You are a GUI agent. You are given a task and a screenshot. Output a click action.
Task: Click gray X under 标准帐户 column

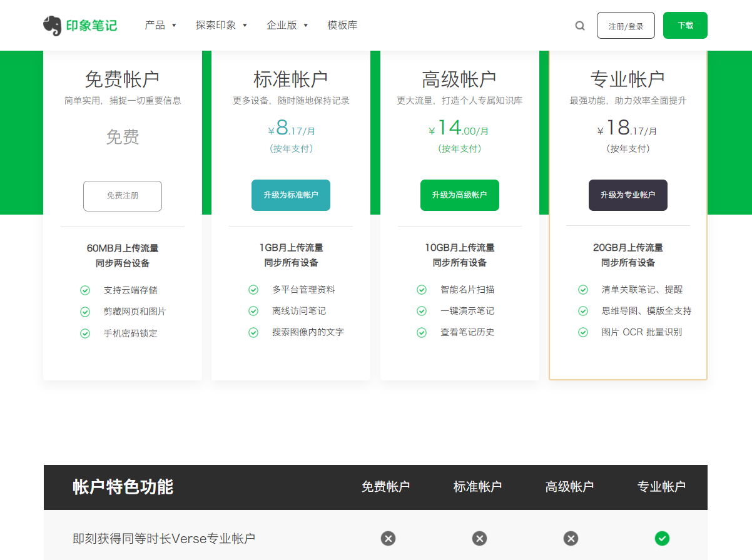(x=479, y=538)
